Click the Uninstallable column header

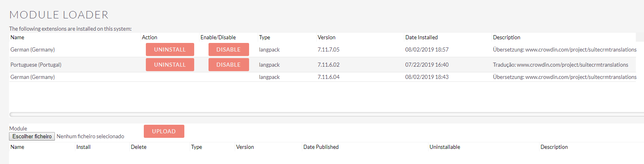(x=444, y=147)
